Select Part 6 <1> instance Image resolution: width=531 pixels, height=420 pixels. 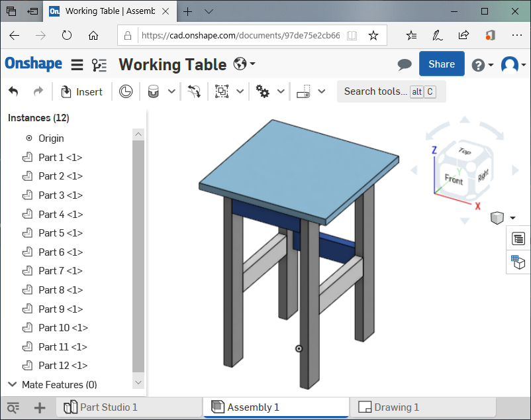click(52, 252)
